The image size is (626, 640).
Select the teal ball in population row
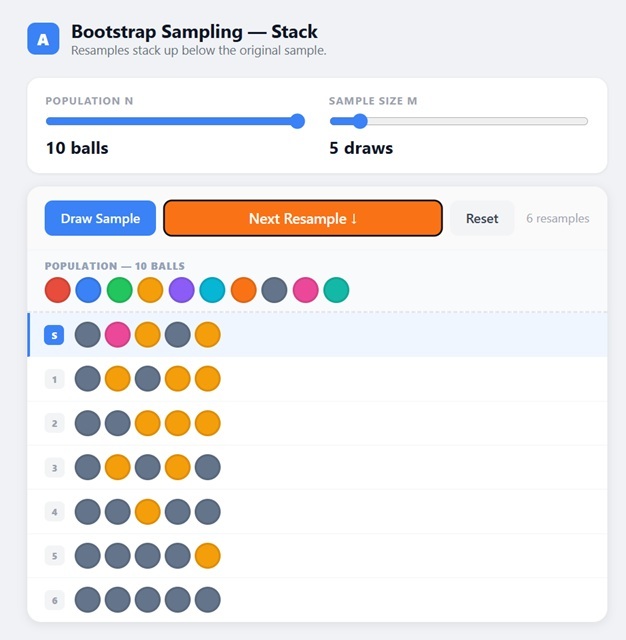tap(336, 290)
